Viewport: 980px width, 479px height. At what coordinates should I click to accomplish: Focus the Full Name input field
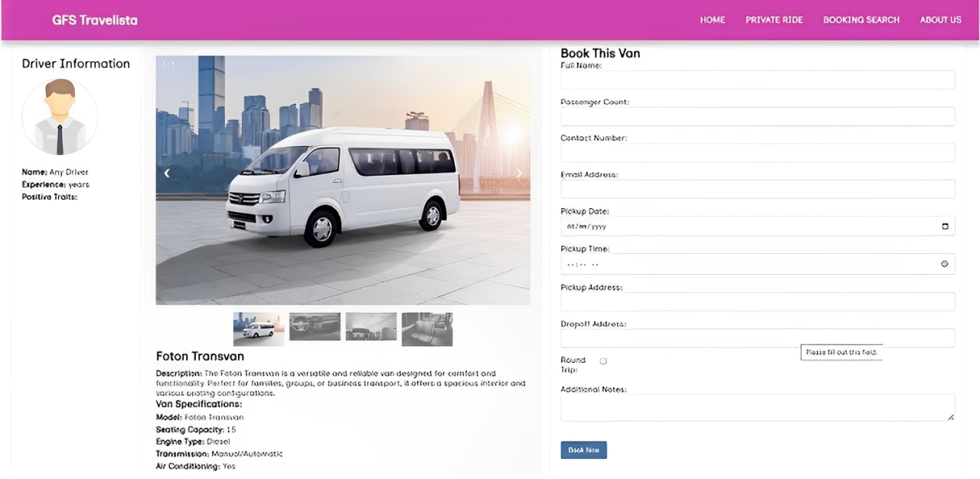(757, 80)
